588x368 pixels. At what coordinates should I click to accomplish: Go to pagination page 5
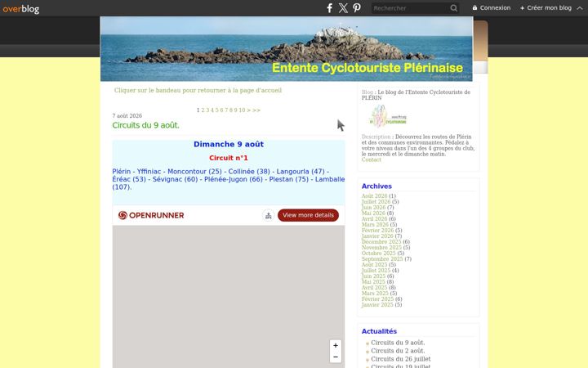(x=216, y=110)
